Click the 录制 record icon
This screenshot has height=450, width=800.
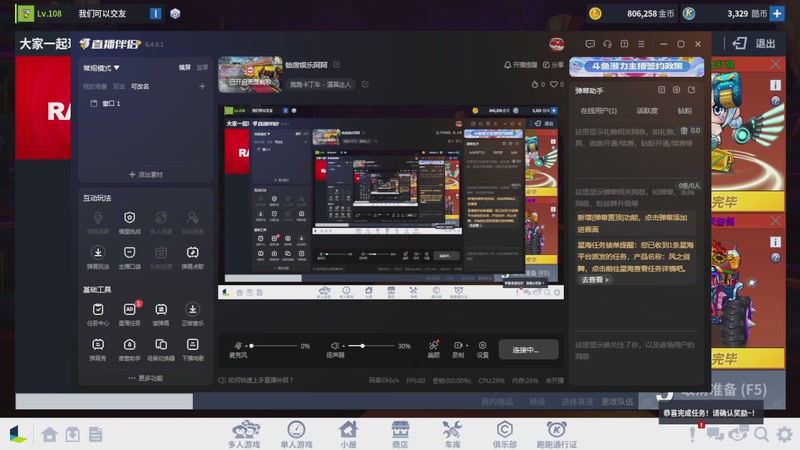458,349
